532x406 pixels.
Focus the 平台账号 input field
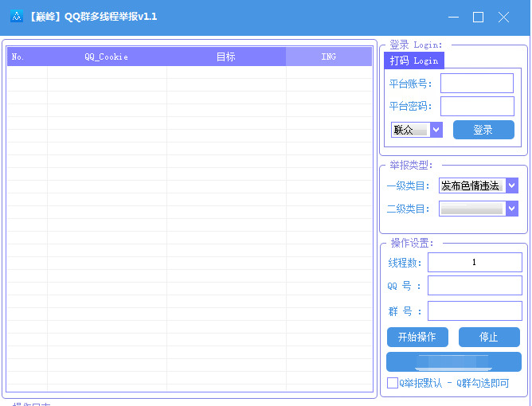(x=476, y=84)
